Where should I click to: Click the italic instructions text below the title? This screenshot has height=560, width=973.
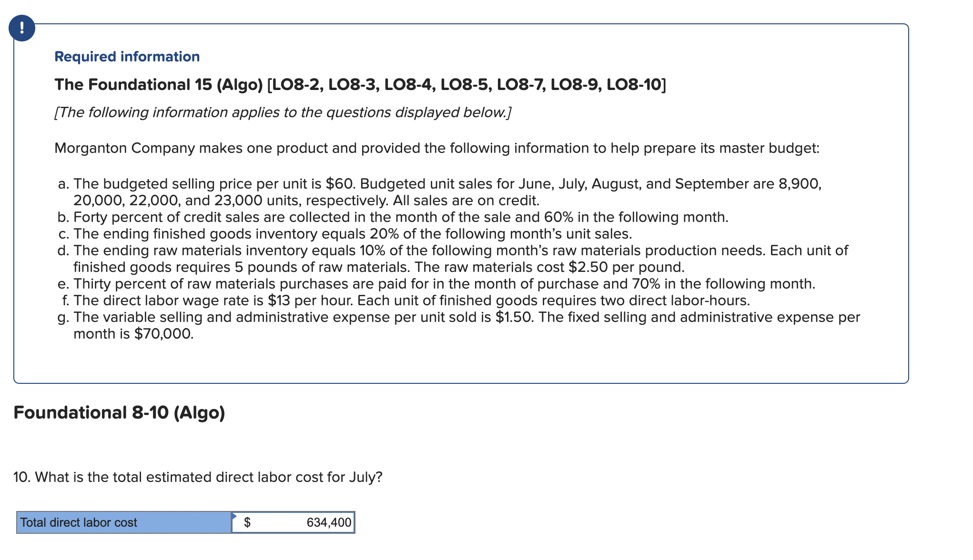(x=283, y=112)
